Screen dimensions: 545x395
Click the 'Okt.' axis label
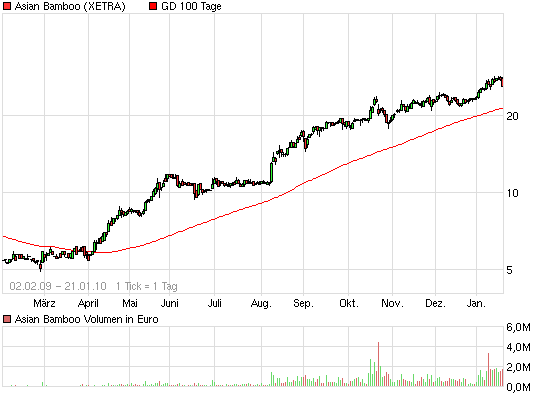click(x=349, y=303)
